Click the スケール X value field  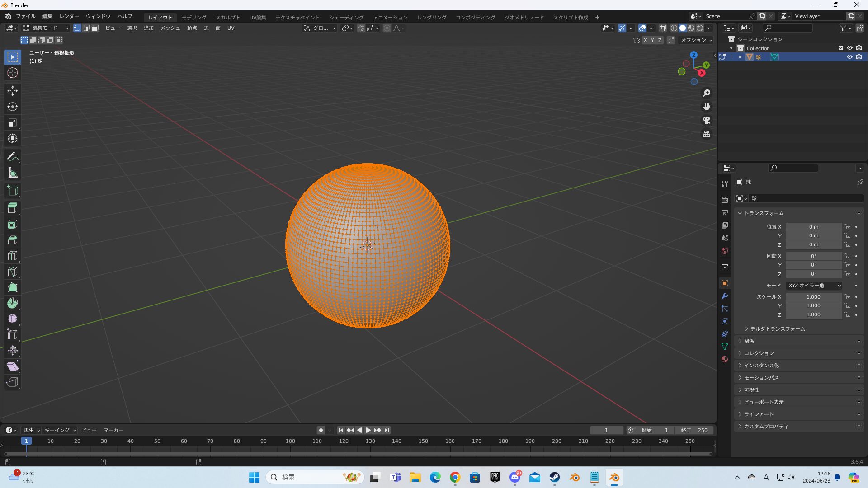[813, 297]
